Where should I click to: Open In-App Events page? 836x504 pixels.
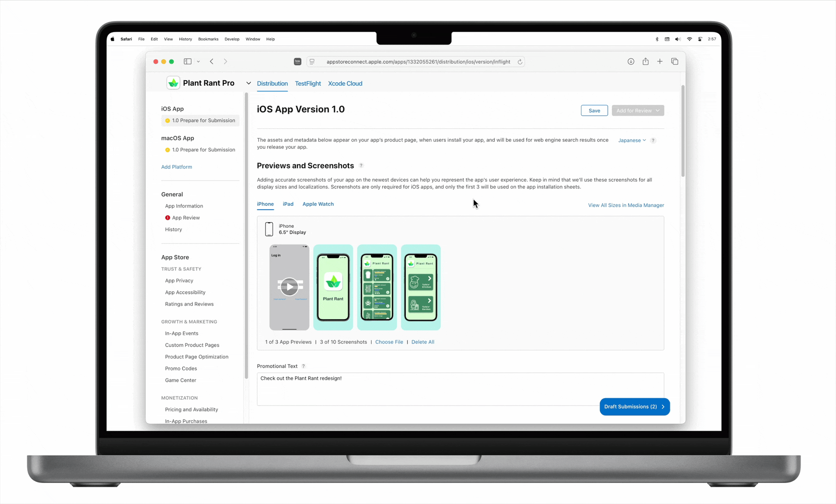(182, 334)
